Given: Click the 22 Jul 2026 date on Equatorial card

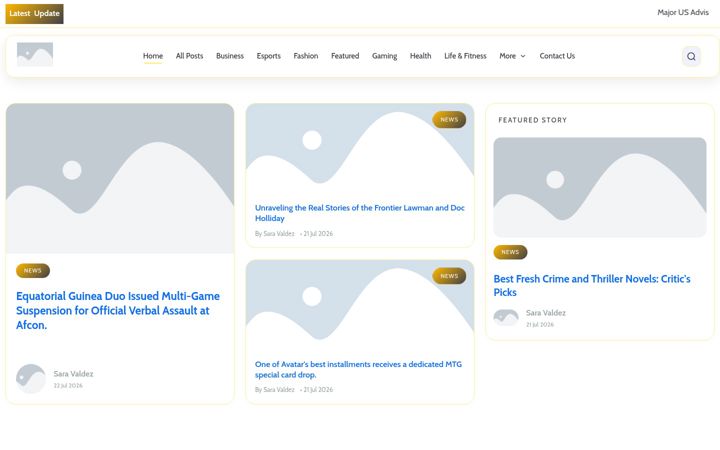Looking at the screenshot, I should [x=68, y=385].
